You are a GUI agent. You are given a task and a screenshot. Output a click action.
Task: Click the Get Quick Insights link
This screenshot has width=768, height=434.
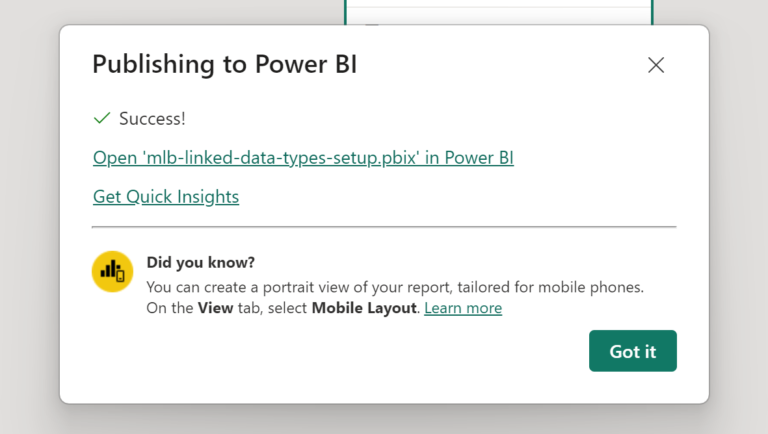166,197
